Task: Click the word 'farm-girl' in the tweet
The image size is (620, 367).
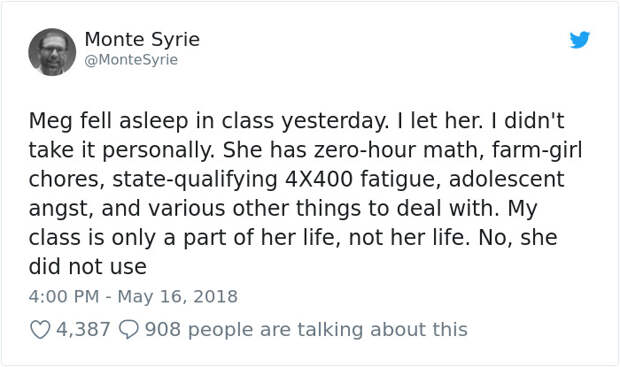Action: pos(537,150)
